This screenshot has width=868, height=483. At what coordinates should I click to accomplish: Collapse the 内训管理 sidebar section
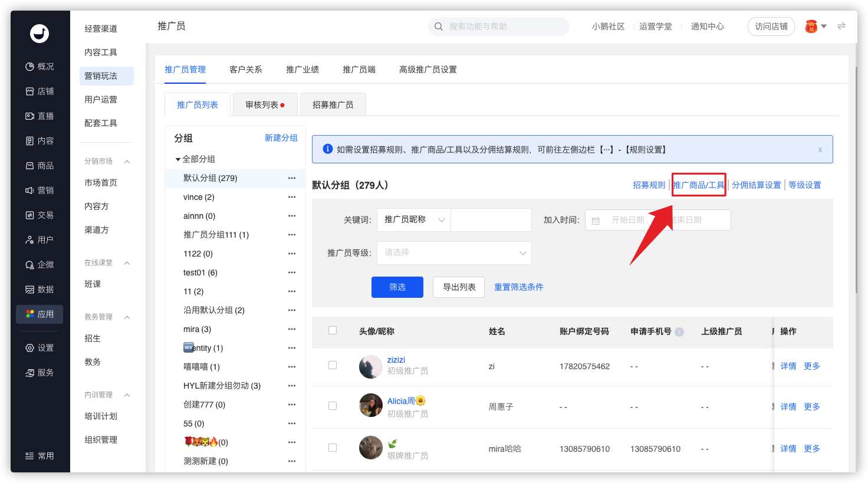pyautogui.click(x=127, y=395)
